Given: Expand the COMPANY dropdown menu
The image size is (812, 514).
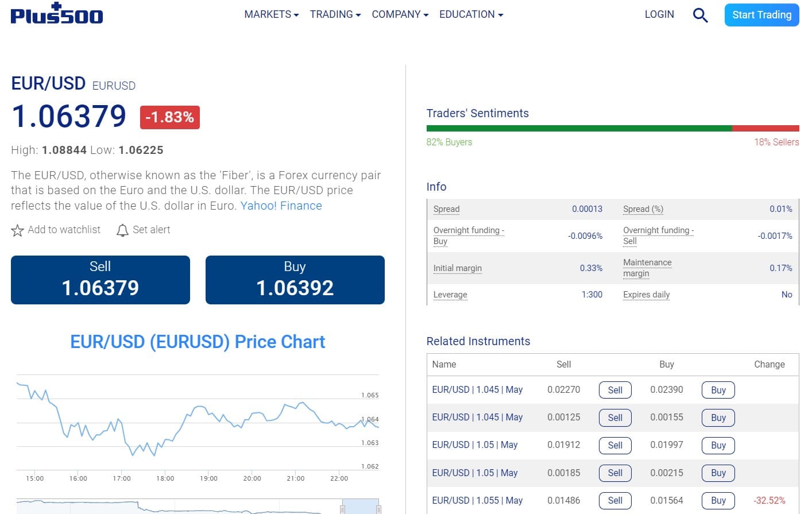Looking at the screenshot, I should (400, 14).
